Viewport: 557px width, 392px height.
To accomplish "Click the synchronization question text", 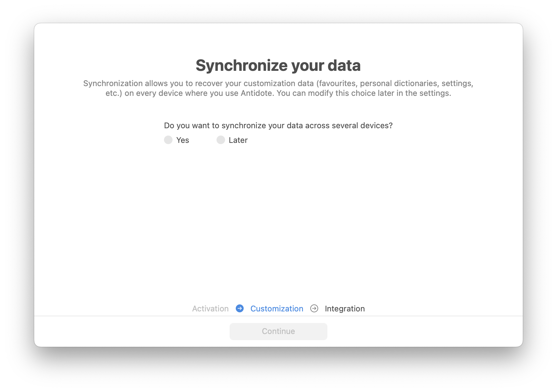I will pos(278,125).
